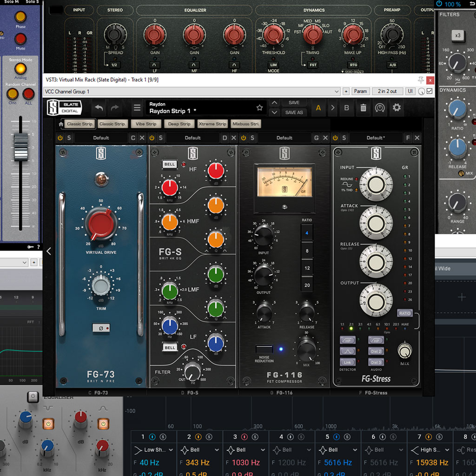Enable Dist 3 on FG-Stress
The image size is (476, 476).
click(376, 362)
